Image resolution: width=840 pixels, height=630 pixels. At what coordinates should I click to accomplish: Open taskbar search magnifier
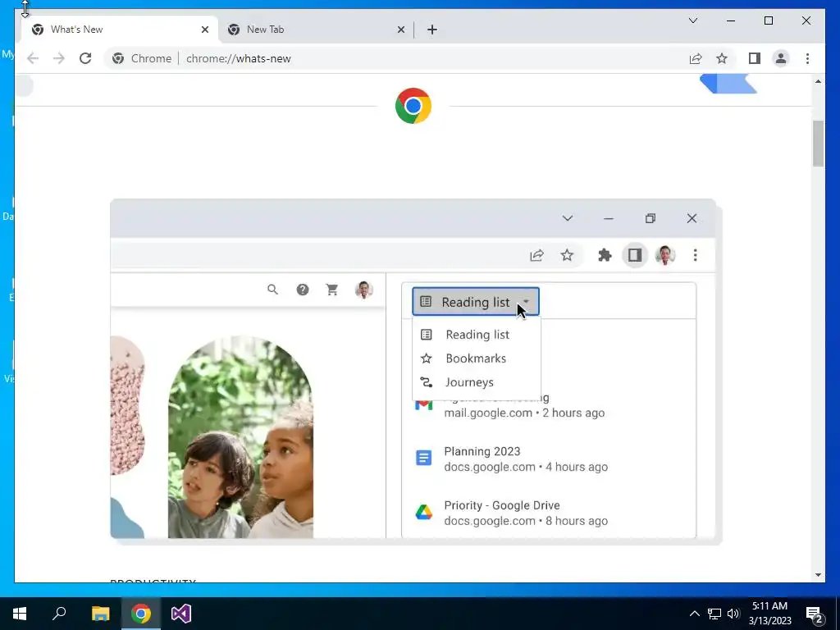tap(59, 614)
